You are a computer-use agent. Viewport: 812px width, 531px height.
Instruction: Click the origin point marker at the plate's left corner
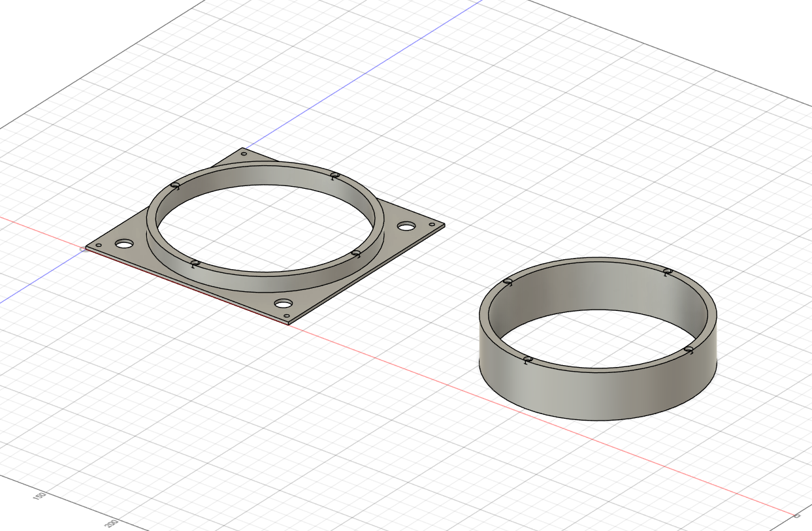(83, 248)
